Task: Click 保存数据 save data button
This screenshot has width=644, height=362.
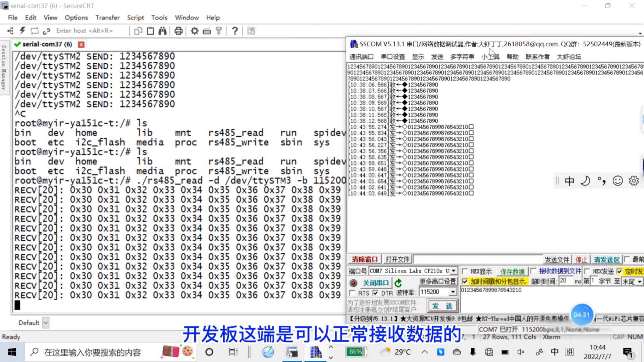Action: pyautogui.click(x=512, y=271)
